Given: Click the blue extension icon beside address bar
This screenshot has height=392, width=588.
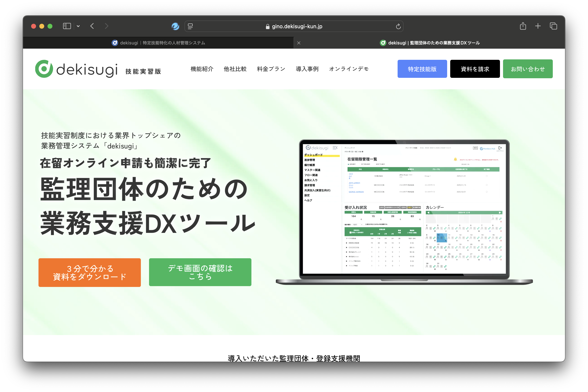Looking at the screenshot, I should point(175,26).
